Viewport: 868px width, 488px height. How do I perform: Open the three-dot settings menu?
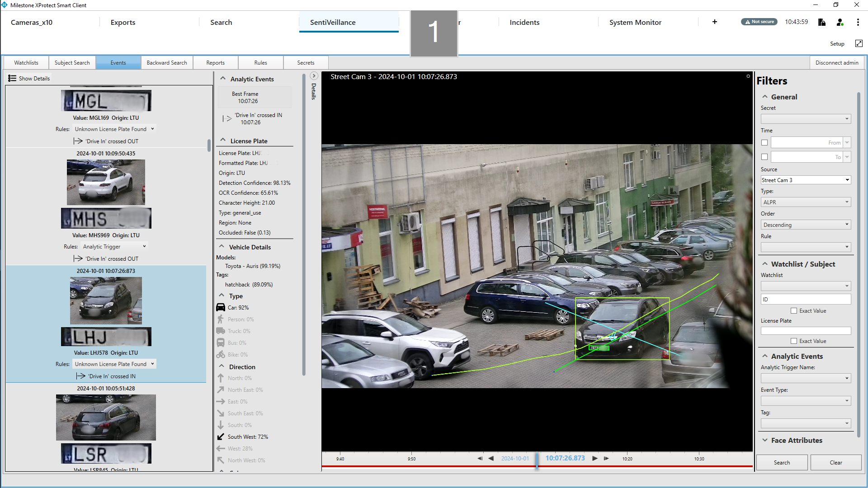[x=858, y=22]
